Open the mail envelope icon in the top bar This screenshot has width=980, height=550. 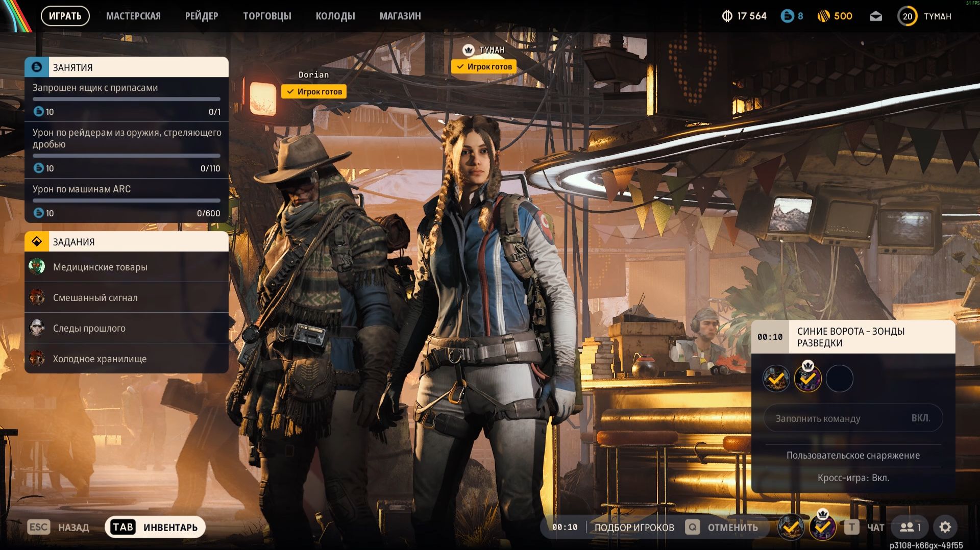click(x=876, y=16)
